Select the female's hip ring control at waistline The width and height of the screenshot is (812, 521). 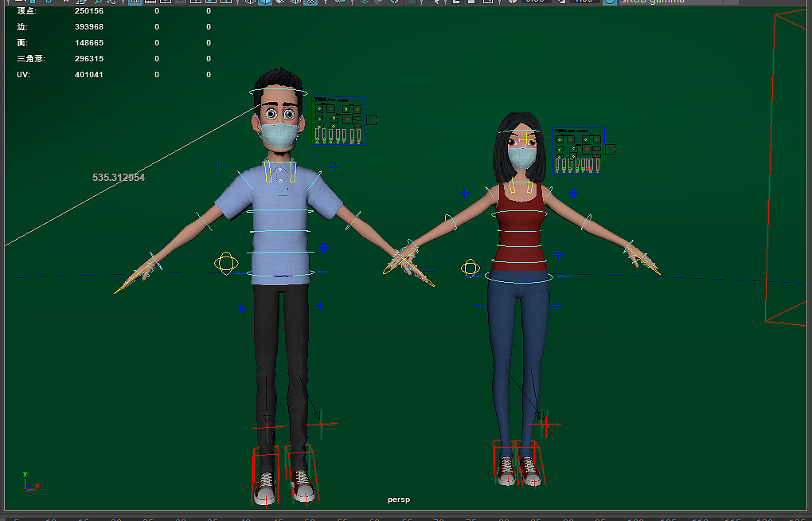pyautogui.click(x=519, y=276)
